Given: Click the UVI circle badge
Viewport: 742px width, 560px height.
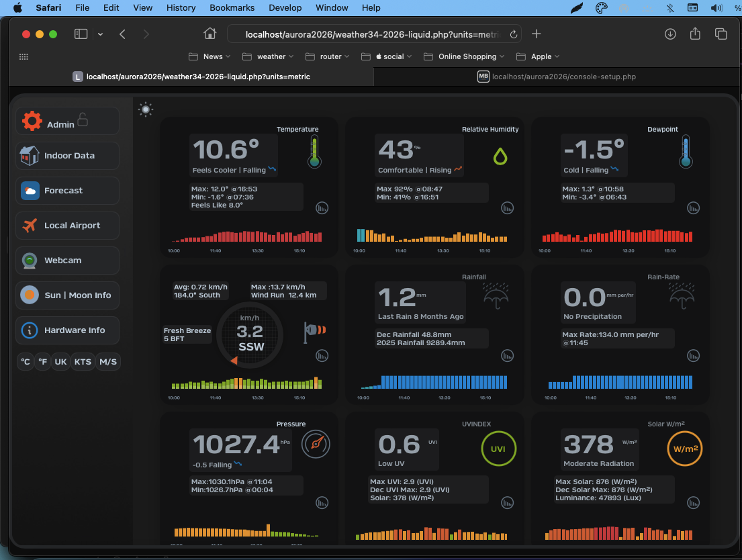Looking at the screenshot, I should [498, 449].
